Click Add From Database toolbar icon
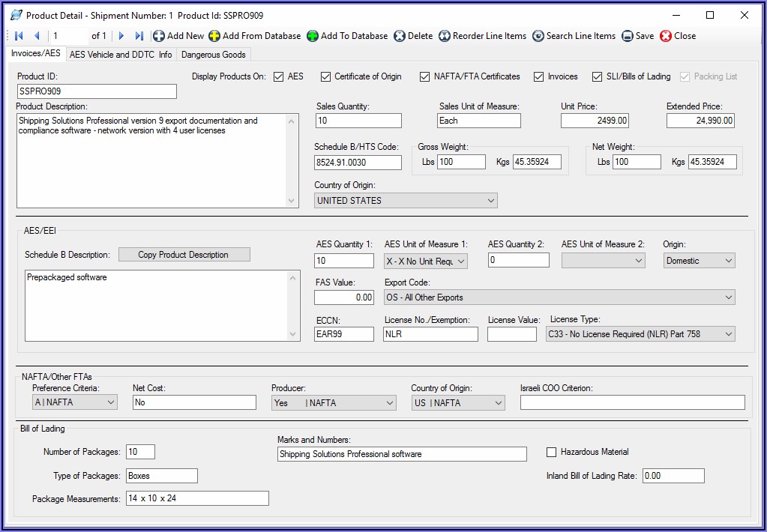 [x=214, y=36]
